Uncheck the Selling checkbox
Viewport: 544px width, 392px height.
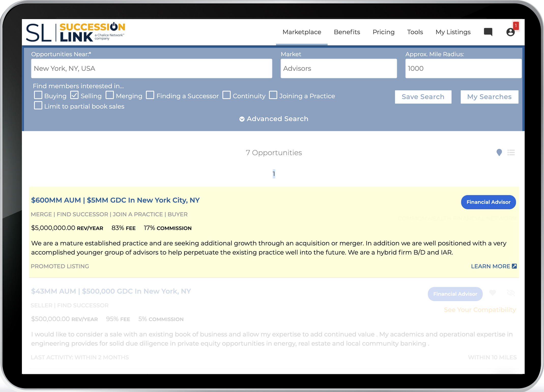click(74, 95)
